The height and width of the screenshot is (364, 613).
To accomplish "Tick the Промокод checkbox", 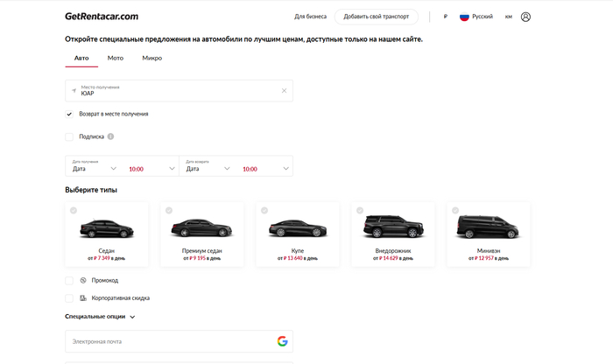I will click(69, 280).
